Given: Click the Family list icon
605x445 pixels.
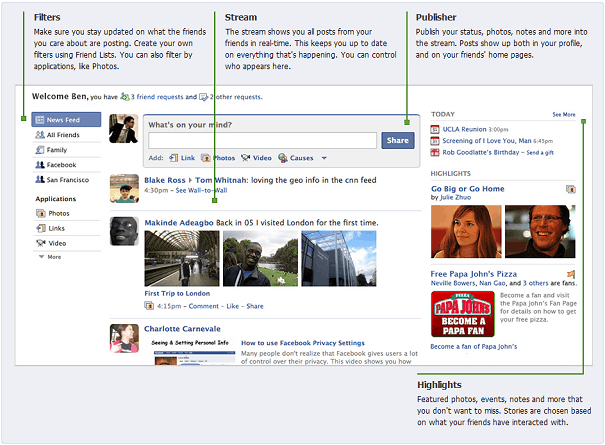Looking at the screenshot, I should pyautogui.click(x=40, y=150).
